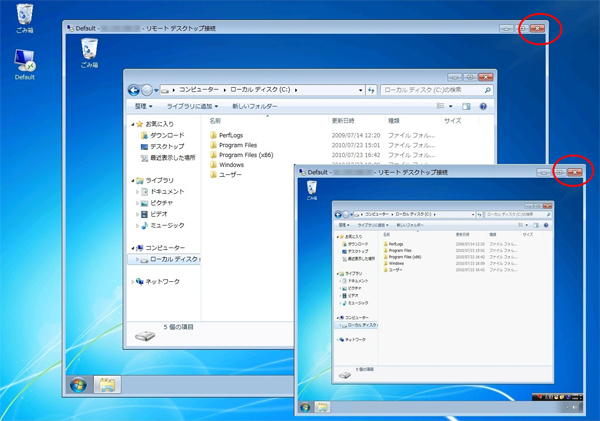Select ミュージック in the large Explorer sidebar
Viewport: 600px width, 421px height.
(163, 225)
